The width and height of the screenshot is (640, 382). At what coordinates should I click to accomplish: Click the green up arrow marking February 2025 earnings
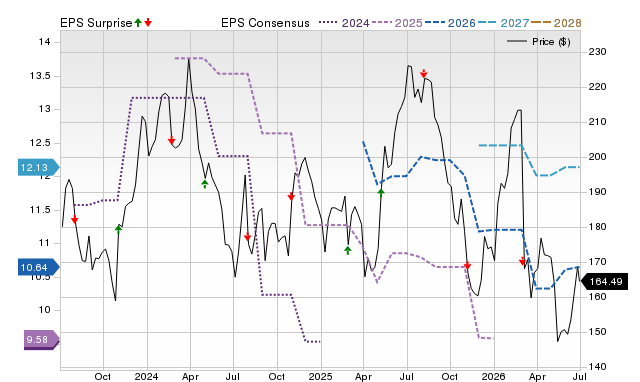[347, 250]
